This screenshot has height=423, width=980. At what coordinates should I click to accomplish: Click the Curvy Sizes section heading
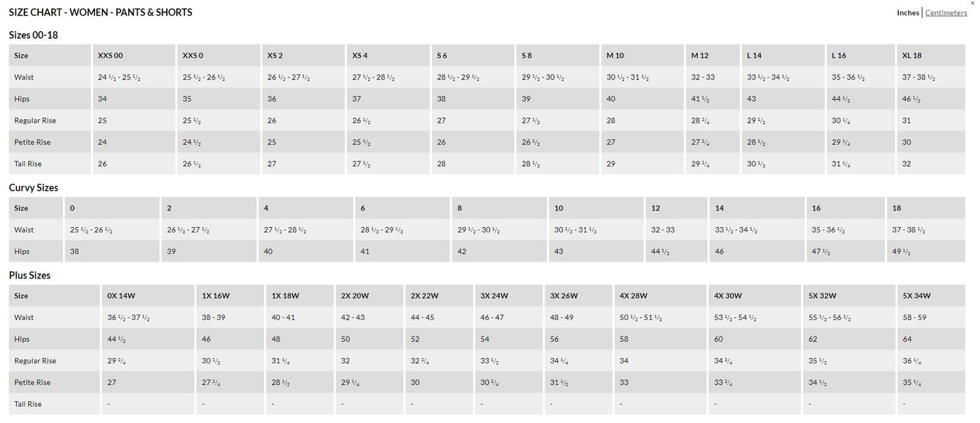pyautogui.click(x=33, y=188)
